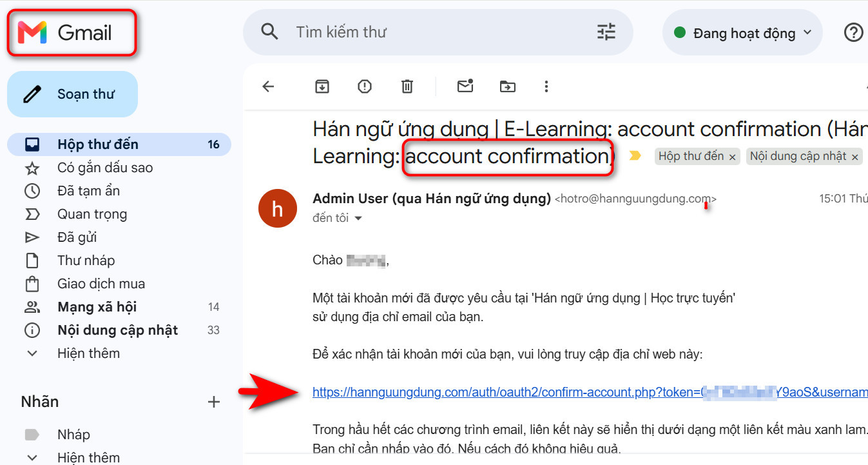Move email to another folder
This screenshot has height=465, width=868.
(x=508, y=86)
